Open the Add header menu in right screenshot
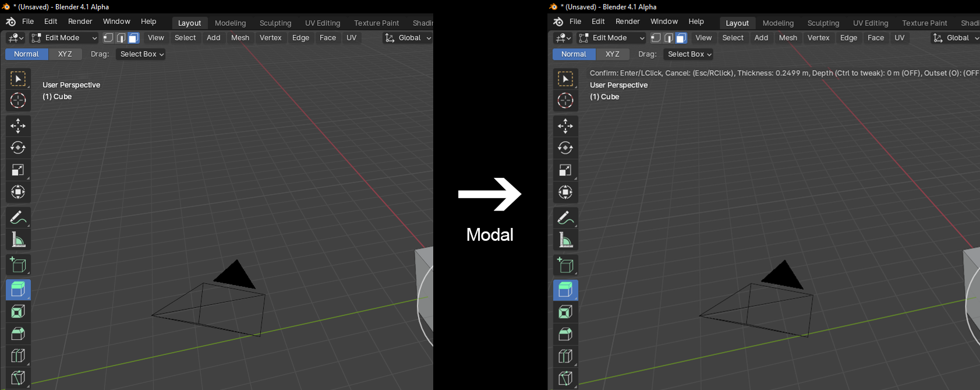 click(761, 38)
